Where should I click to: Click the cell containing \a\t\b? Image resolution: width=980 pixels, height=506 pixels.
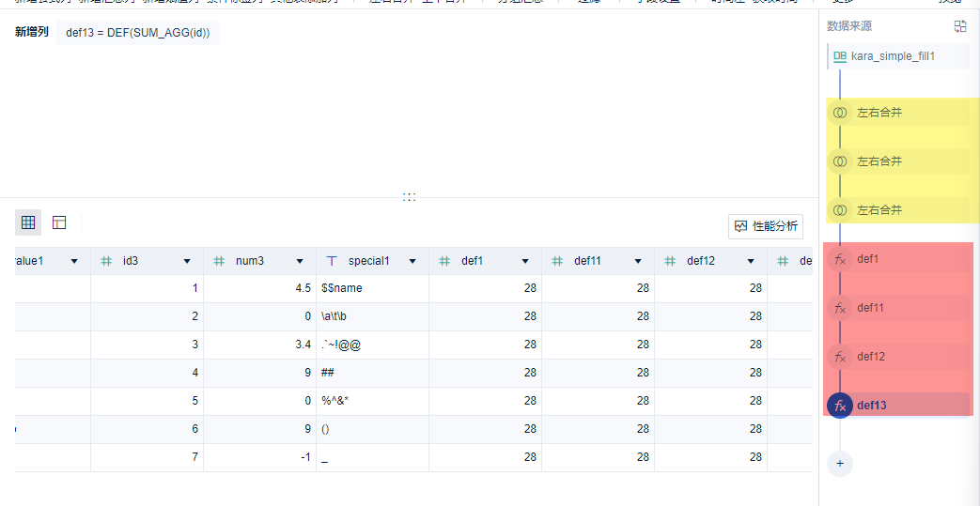[372, 316]
